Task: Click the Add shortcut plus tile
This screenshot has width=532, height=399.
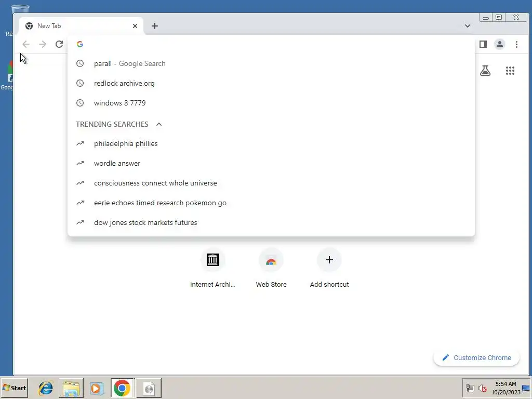Action: [329, 268]
